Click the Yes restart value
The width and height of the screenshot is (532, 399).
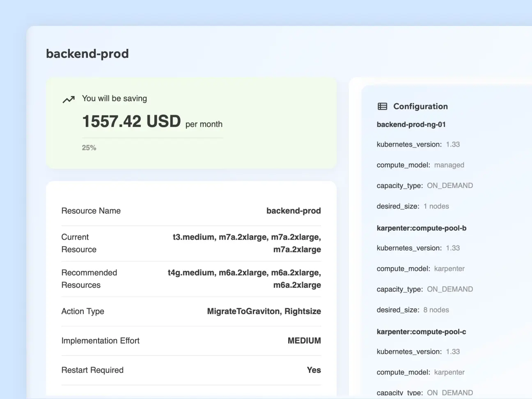pyautogui.click(x=314, y=370)
